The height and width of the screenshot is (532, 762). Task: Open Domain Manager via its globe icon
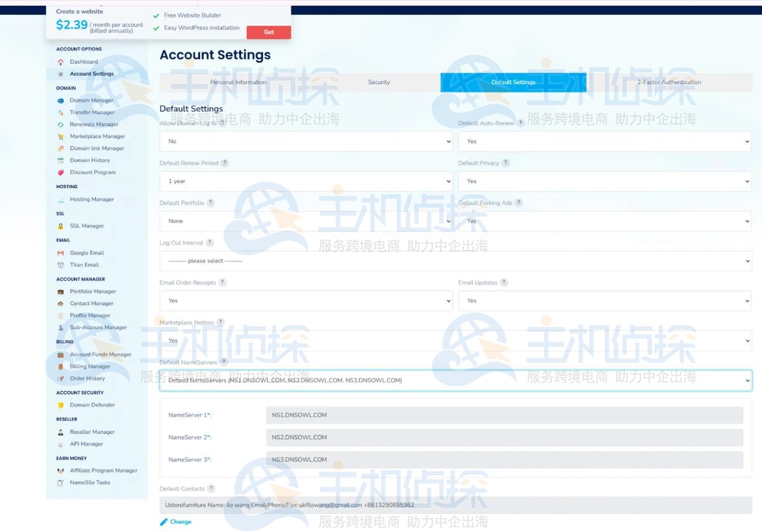[x=60, y=101]
